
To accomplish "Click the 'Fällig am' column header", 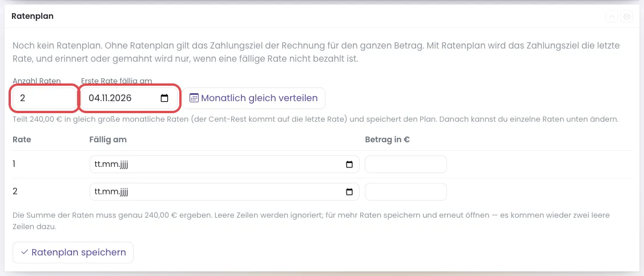I will (107, 139).
